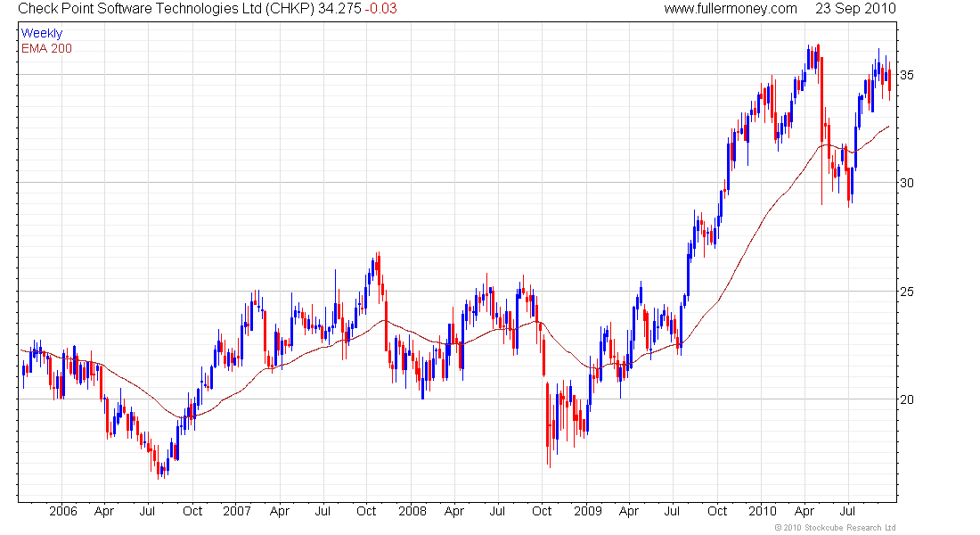Viewport: 980px width, 535px height.
Task: Click the Oct label just before 2010
Action: [x=717, y=511]
